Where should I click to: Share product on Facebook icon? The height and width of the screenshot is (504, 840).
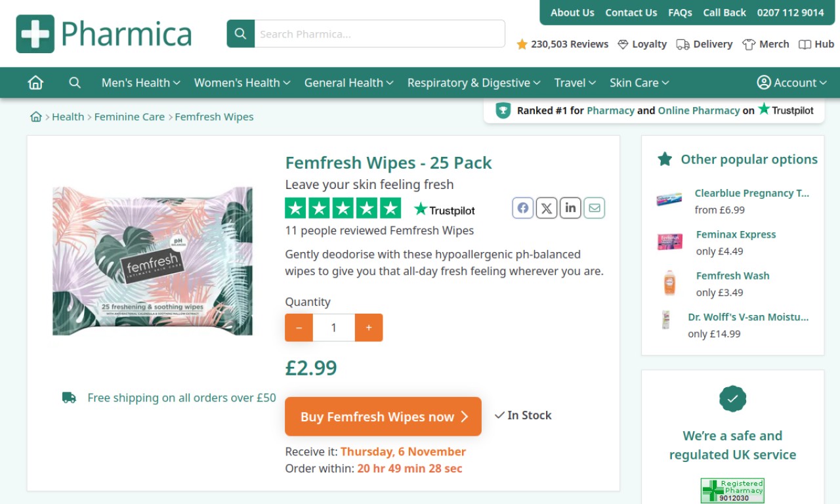click(x=522, y=208)
